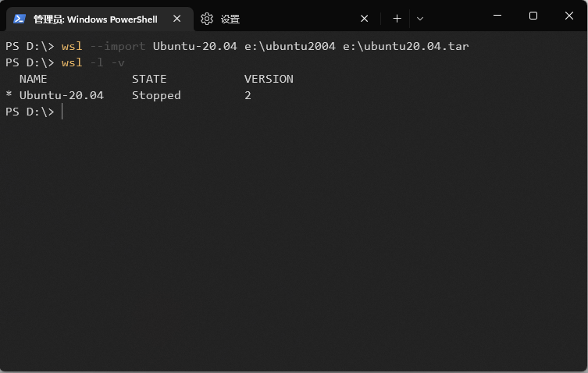Click the Ubuntu-20.04 distribution name in list
The image size is (588, 373).
(x=62, y=96)
